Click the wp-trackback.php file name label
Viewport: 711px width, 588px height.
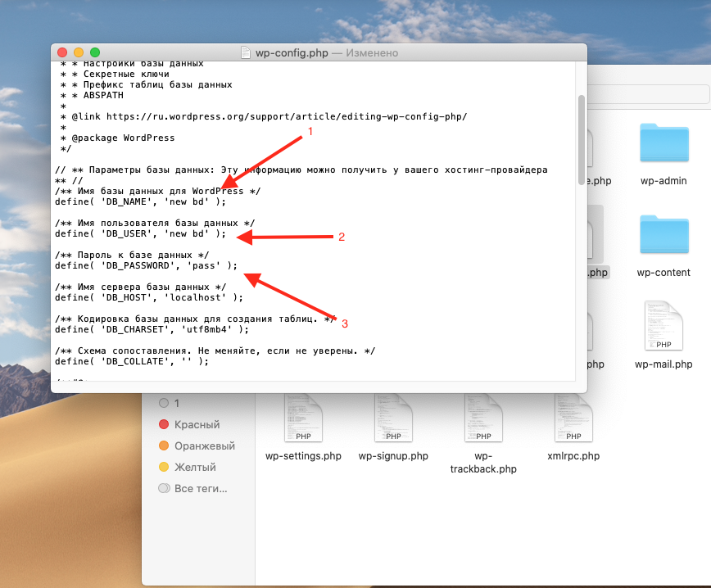point(483,463)
